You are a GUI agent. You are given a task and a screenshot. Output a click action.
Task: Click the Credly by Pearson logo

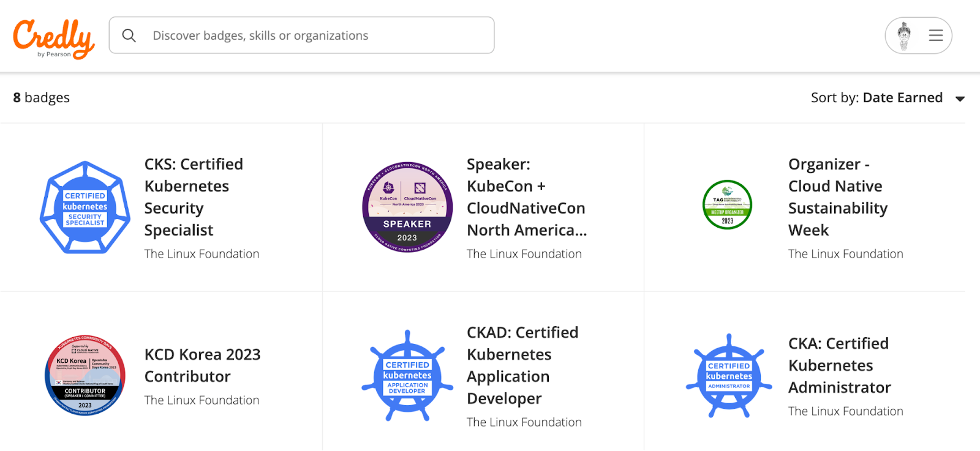(54, 39)
